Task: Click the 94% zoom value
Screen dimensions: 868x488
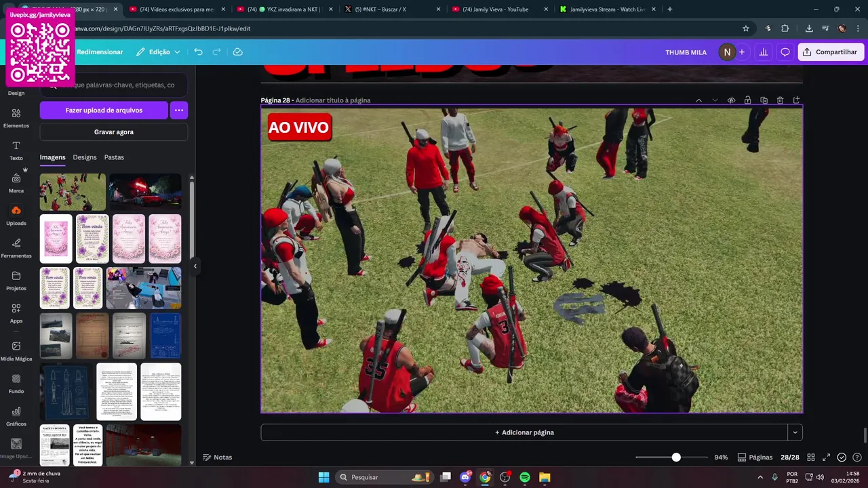Action: pos(721,457)
